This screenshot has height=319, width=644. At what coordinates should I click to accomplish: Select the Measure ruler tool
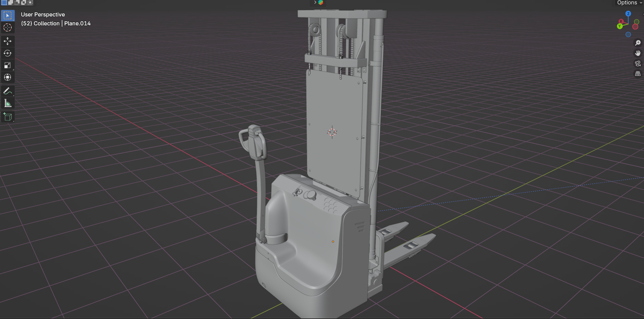(8, 103)
